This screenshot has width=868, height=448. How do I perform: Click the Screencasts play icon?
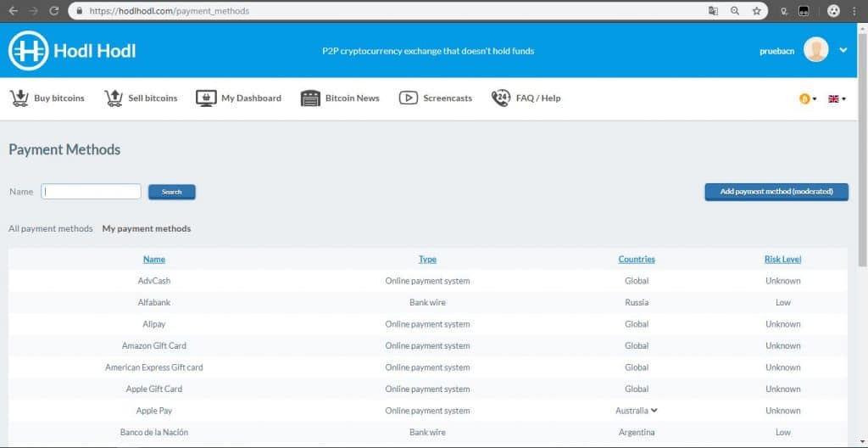coord(408,98)
